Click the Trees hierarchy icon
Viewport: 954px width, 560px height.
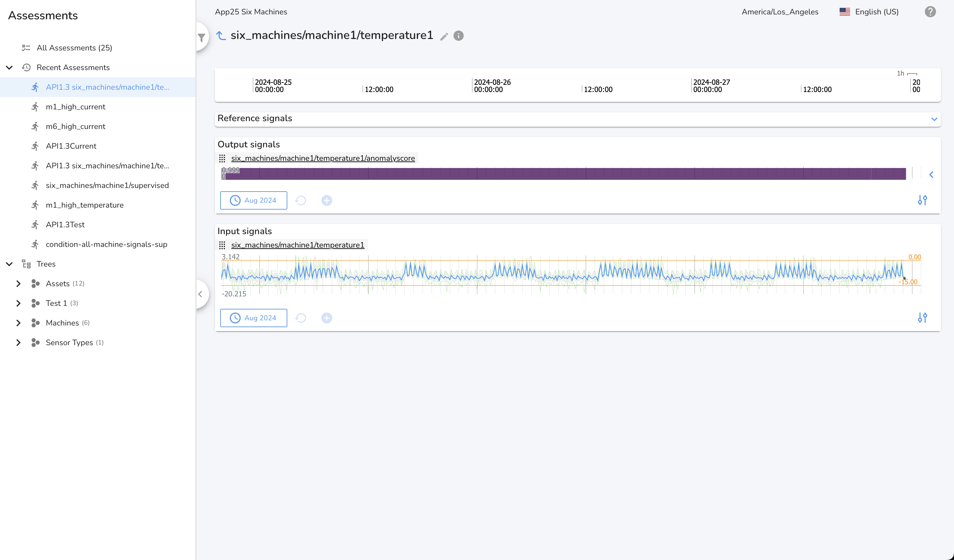[x=26, y=264]
